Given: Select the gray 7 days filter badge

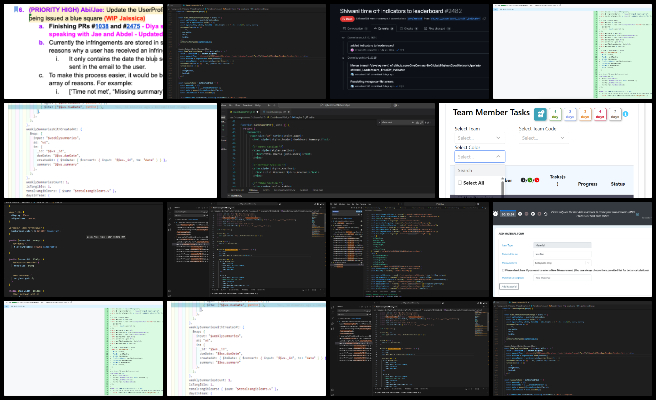Looking at the screenshot, I should click(x=615, y=114).
